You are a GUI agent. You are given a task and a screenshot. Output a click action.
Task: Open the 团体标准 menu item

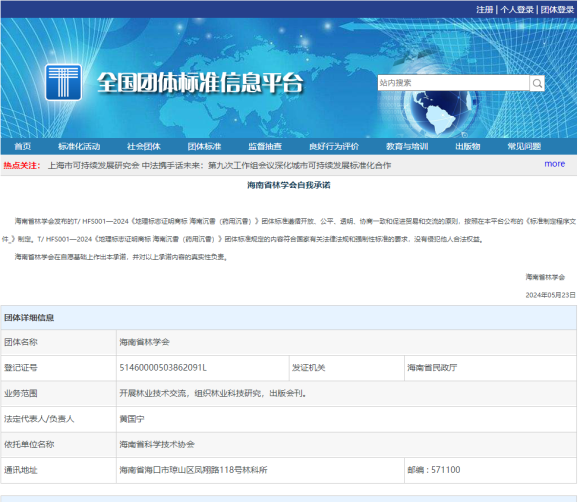(x=204, y=146)
